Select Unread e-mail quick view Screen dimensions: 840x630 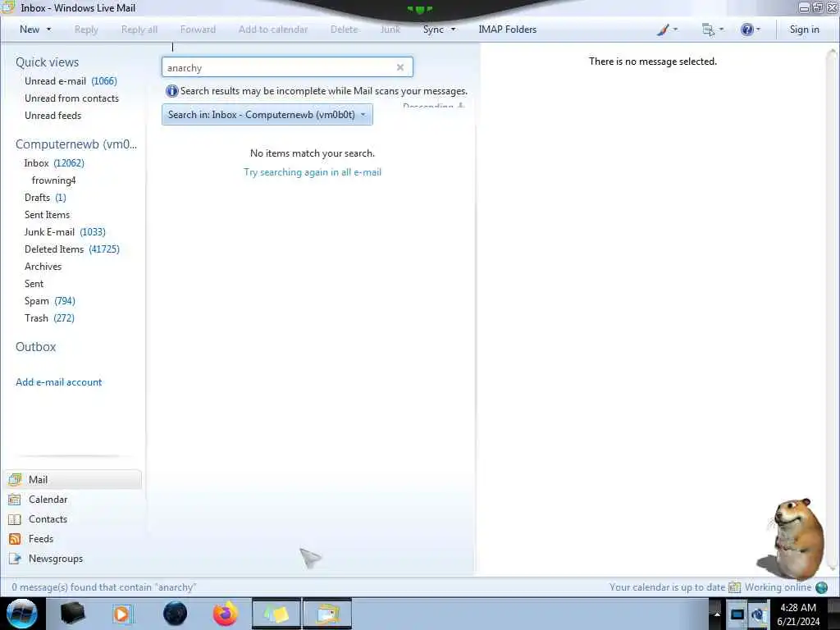click(x=71, y=81)
